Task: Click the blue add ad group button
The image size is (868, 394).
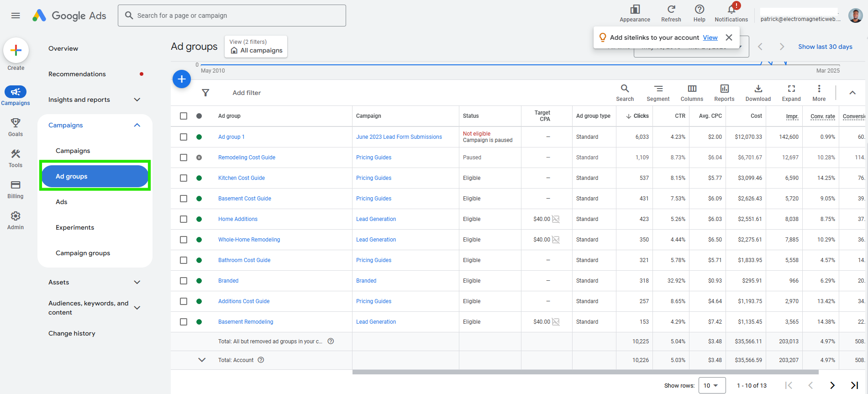Action: pyautogui.click(x=182, y=79)
